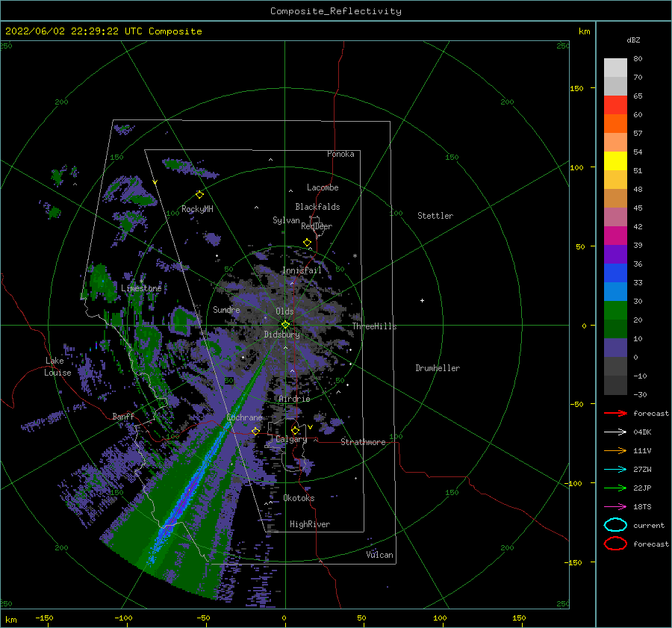The height and width of the screenshot is (628, 672).
Task: Click the bright yellow 54-51 dBZ swatch
Action: (615, 161)
